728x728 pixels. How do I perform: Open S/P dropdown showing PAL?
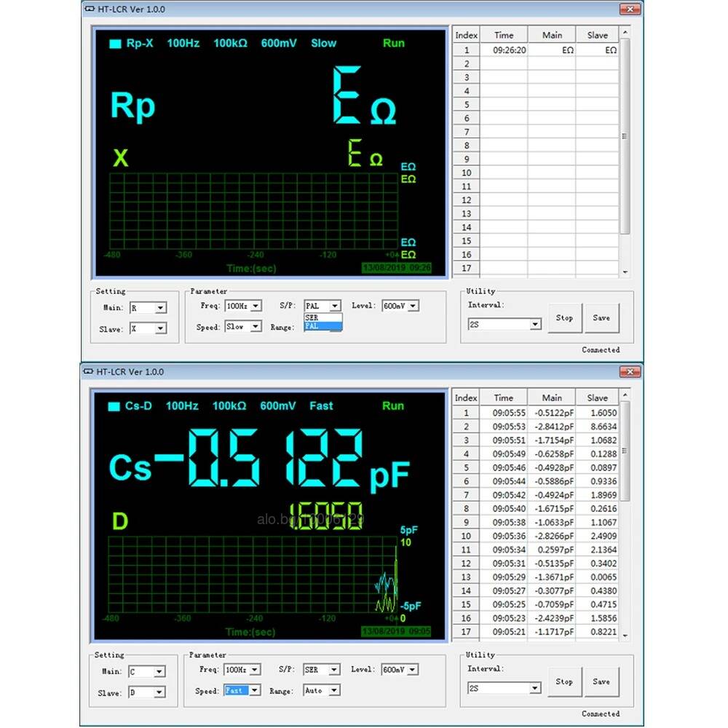[x=323, y=306]
